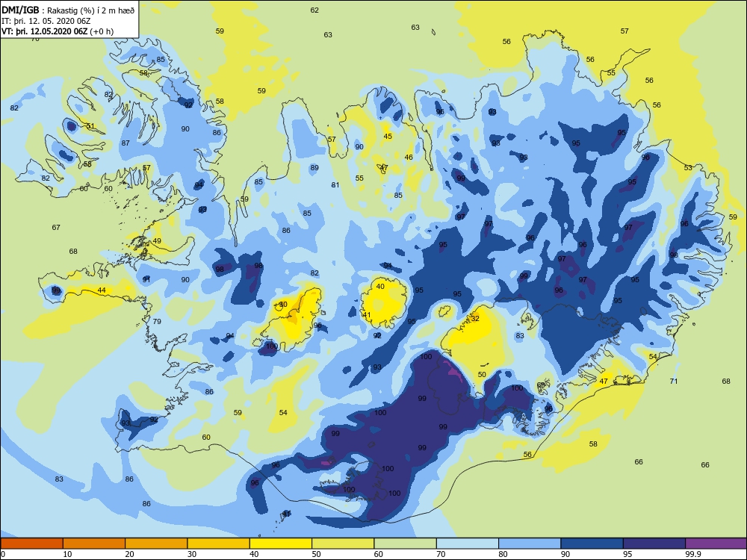Image resolution: width=747 pixels, height=560 pixels.
Task: Click the bright yellow 40–50 legend swatch
Action: point(281,544)
